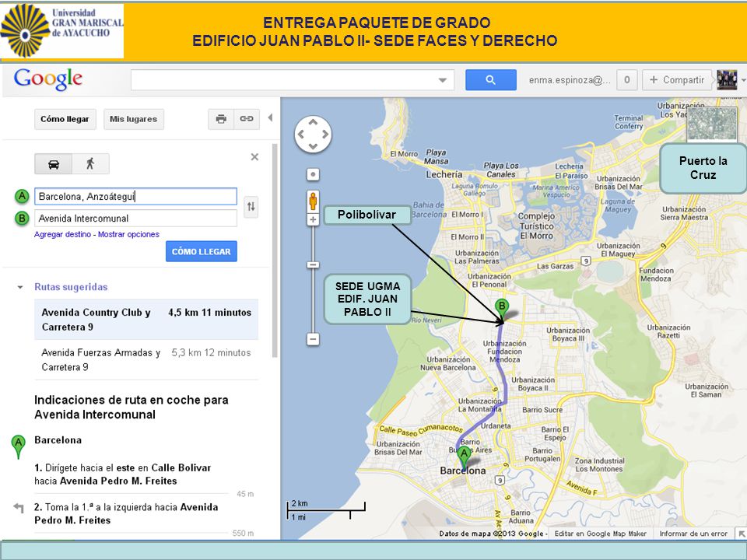The height and width of the screenshot is (560, 747).
Task: Click the Cómo llegar tab button
Action: (x=65, y=119)
